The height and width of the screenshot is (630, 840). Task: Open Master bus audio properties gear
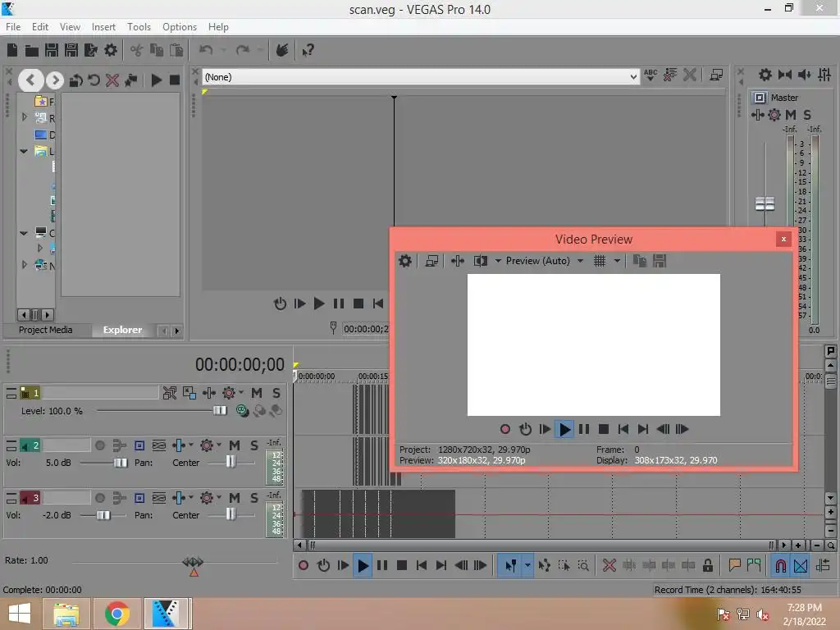point(765,75)
